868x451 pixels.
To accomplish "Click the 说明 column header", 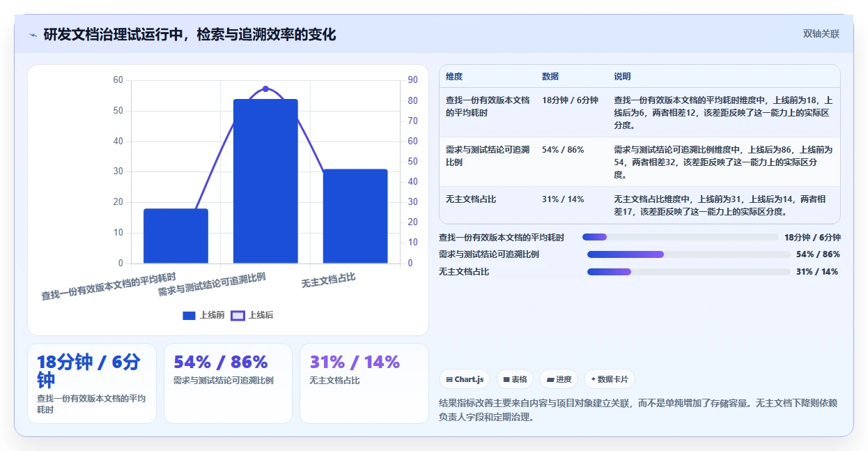I will 622,77.
